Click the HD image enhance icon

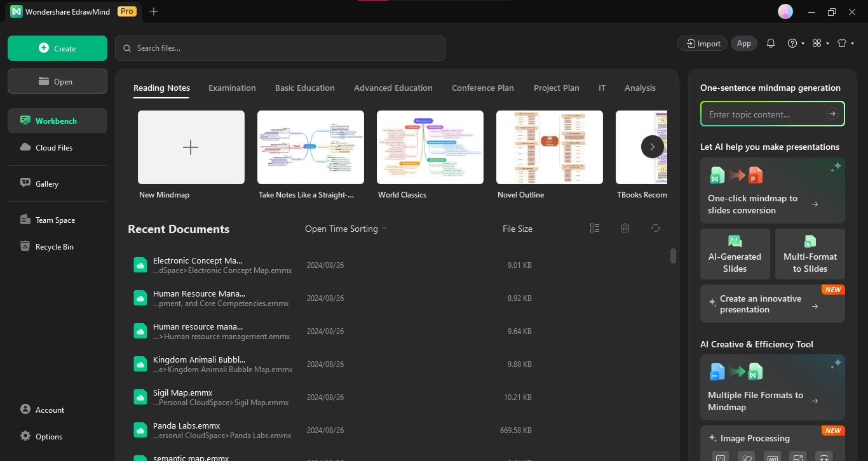772,457
